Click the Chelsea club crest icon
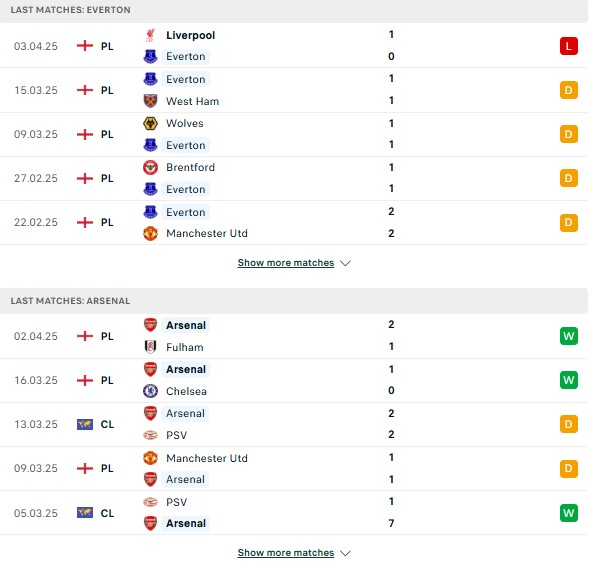Screen dimensions: 592x572 pos(150,391)
